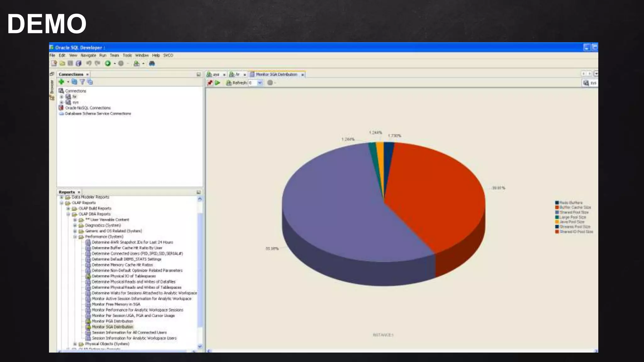Open the Refresh interval dropdown
The height and width of the screenshot is (362, 644).
[x=260, y=83]
